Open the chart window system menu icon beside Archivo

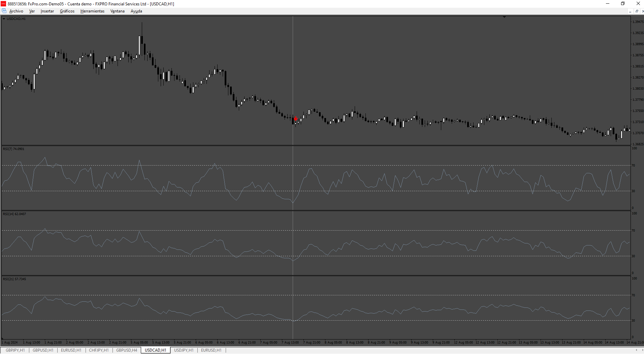(4, 11)
